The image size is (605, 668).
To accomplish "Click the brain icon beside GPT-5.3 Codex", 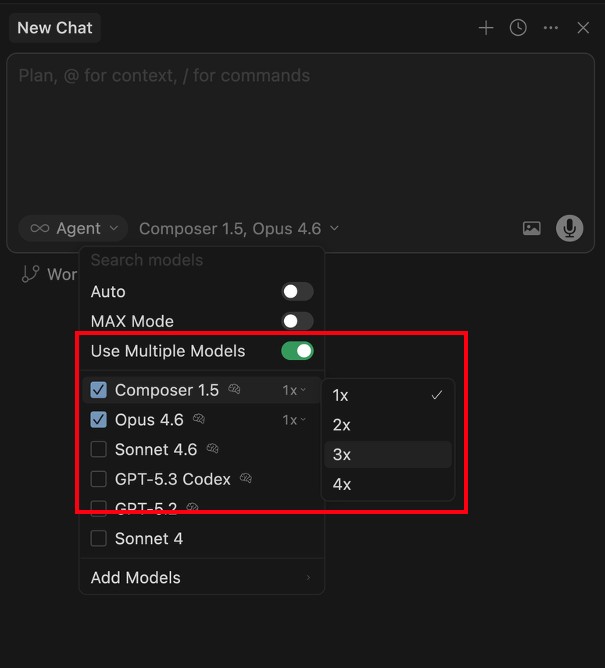I will pos(246,479).
